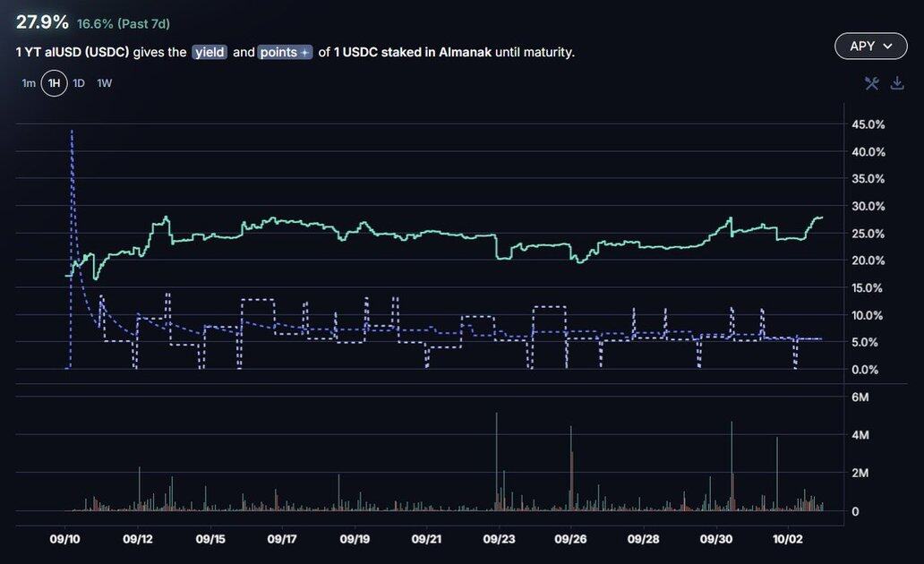Select the 1m timeframe
This screenshot has height=564, width=924.
pyautogui.click(x=29, y=83)
